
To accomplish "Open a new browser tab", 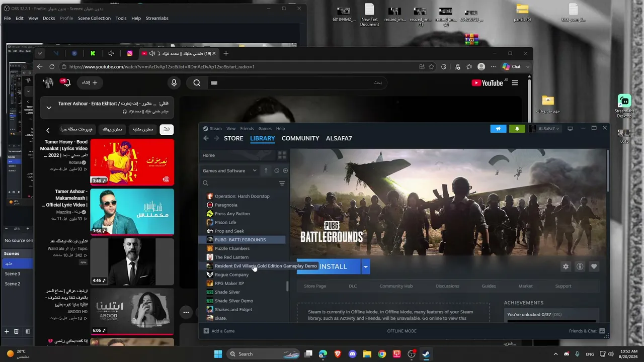I will point(226,53).
